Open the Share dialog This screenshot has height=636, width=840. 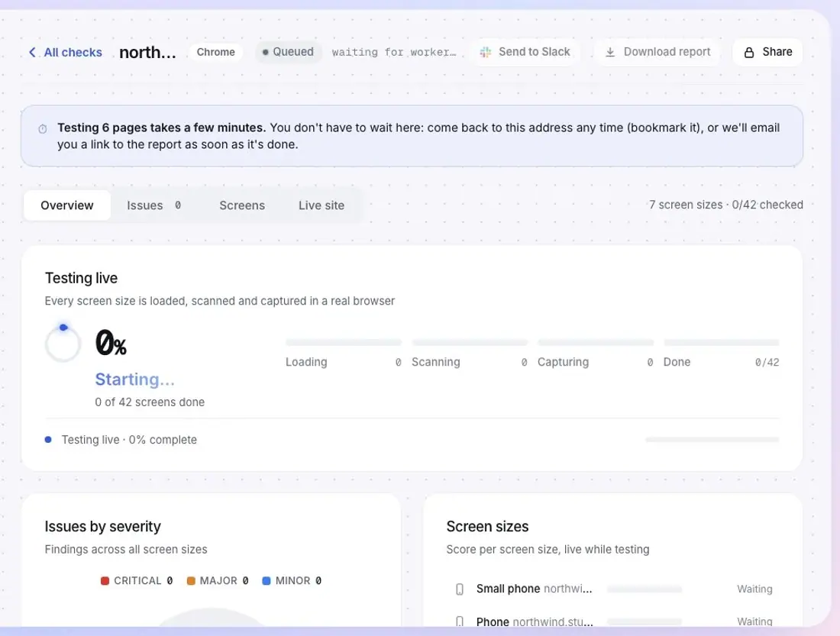point(767,52)
